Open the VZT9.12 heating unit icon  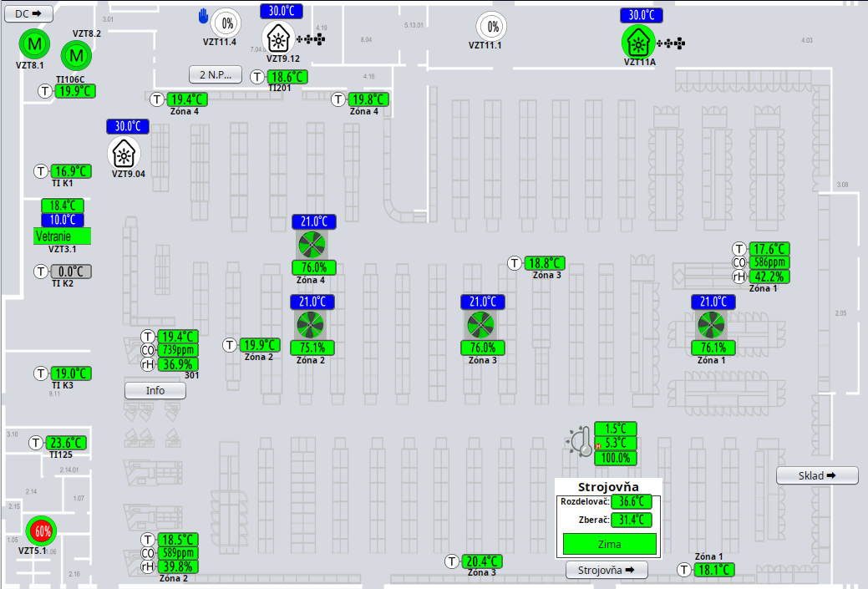[277, 38]
